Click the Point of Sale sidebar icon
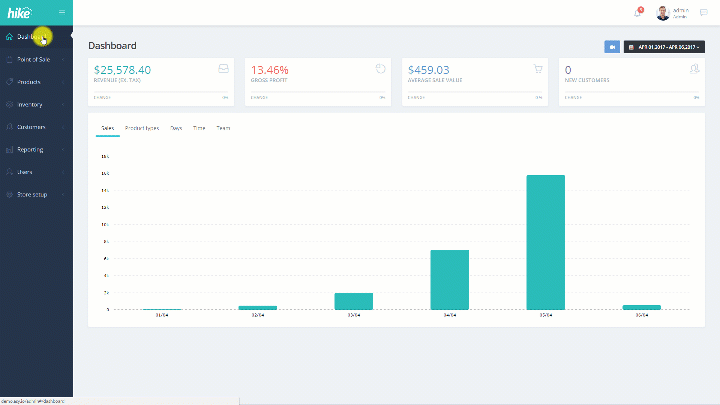 tap(9, 59)
